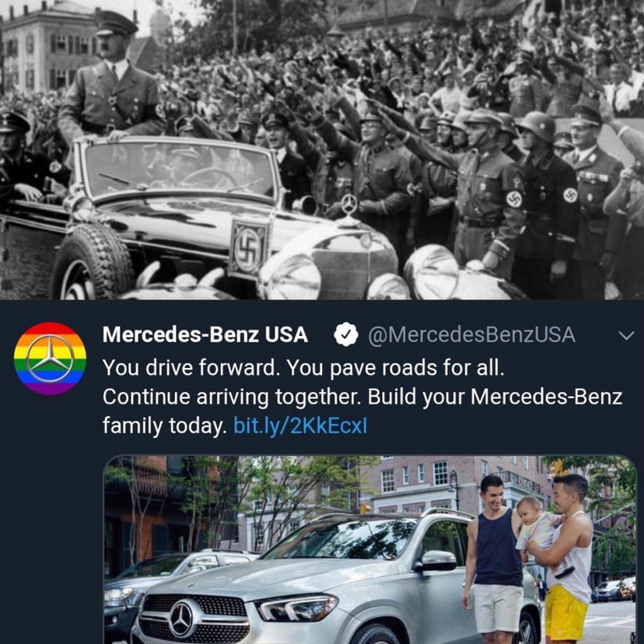Follow the bit.ly/2KkEcxI link
Image resolution: width=644 pixels, height=644 pixels.
300,425
